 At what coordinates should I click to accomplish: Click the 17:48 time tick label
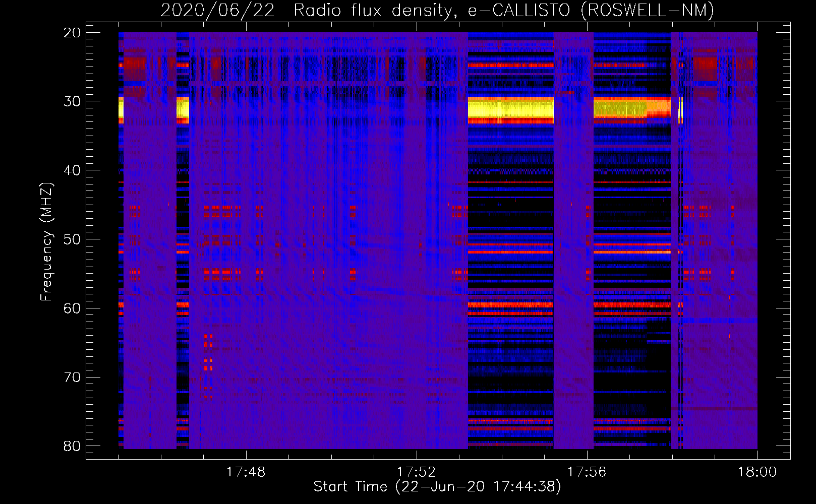[246, 472]
